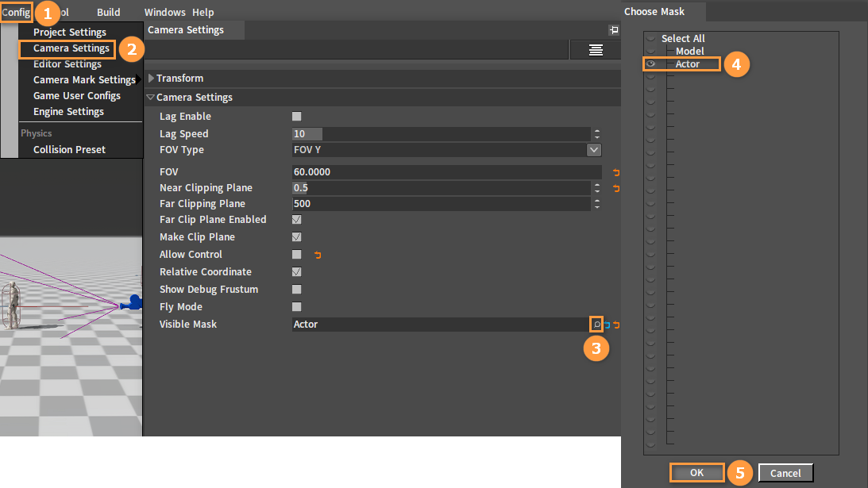Click the pin icon on Camera Settings panel

pos(613,30)
